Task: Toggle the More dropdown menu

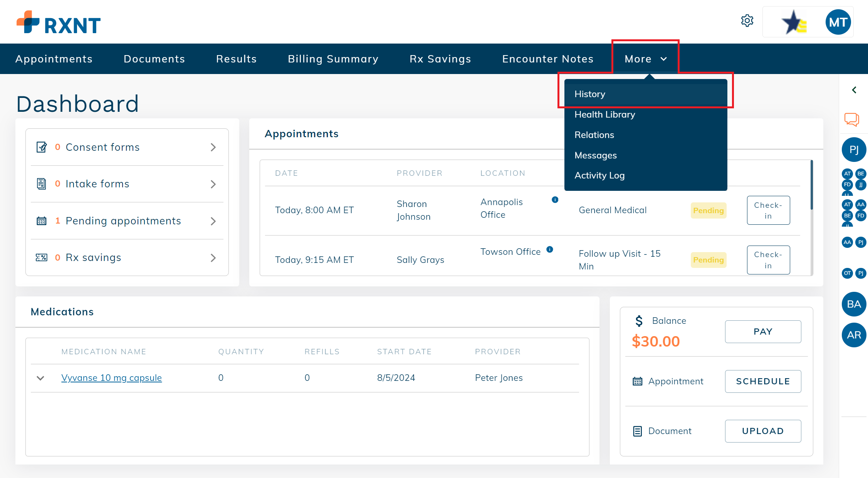Action: pos(645,59)
